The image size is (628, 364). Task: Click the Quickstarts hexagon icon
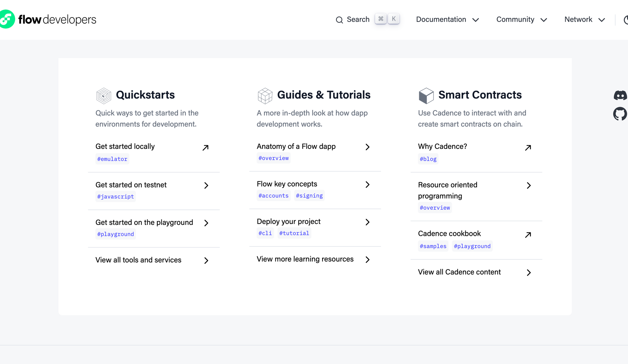click(104, 96)
